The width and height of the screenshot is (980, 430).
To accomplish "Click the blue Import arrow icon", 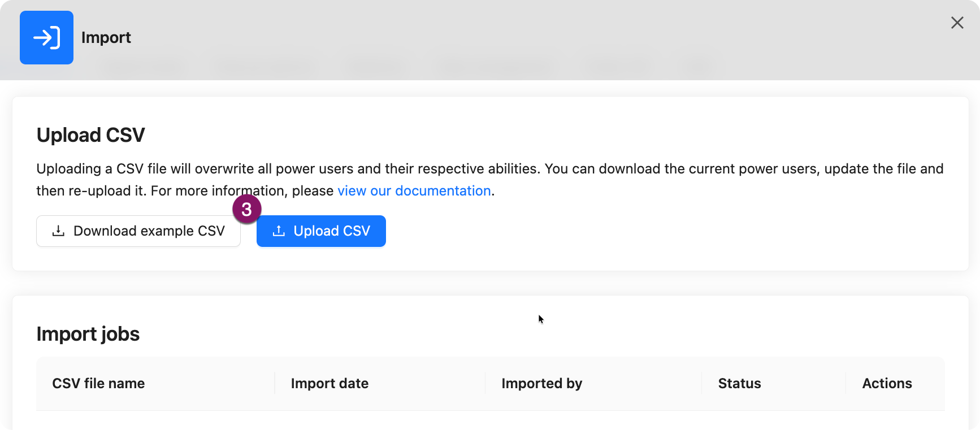I will pos(46,37).
